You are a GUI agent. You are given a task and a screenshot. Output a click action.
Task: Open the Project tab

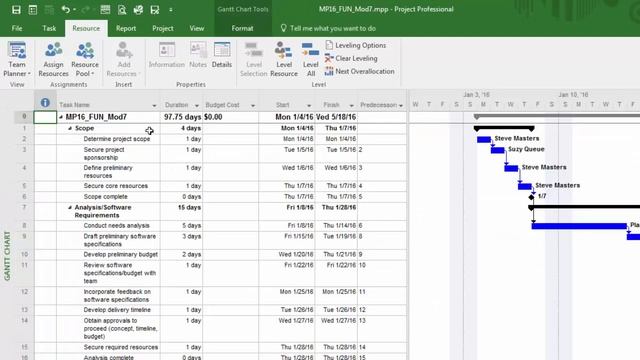point(162,28)
